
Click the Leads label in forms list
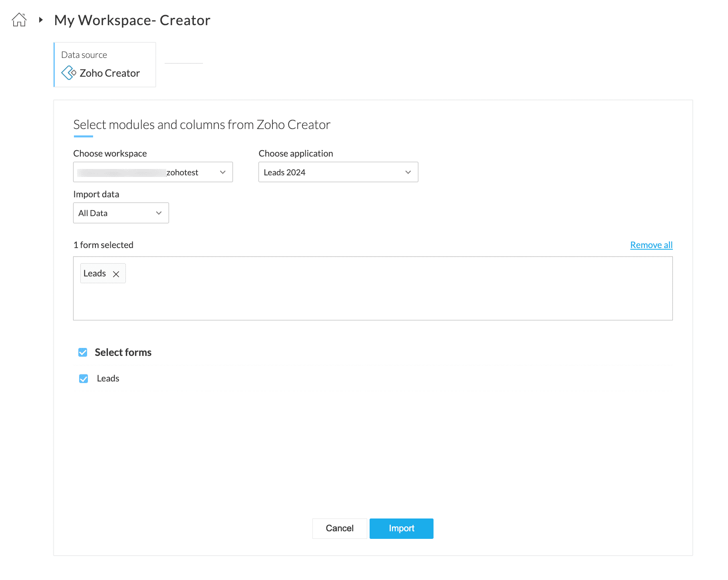[x=108, y=378]
